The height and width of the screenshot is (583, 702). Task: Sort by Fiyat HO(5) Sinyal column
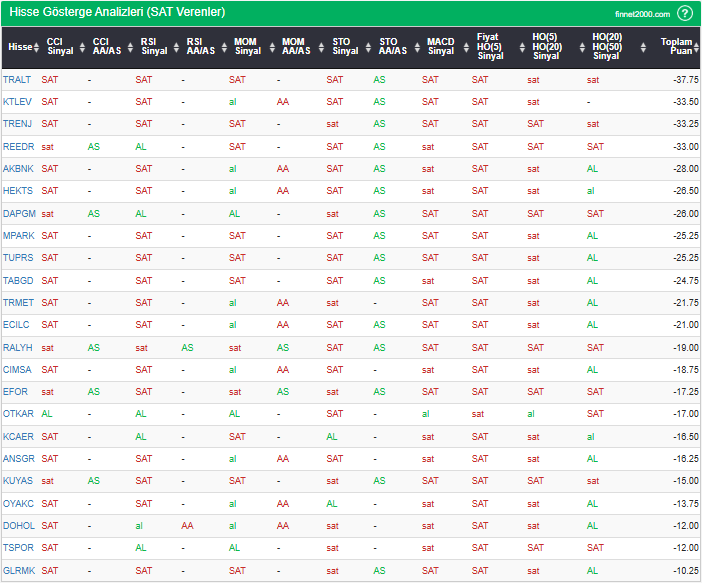click(x=490, y=46)
